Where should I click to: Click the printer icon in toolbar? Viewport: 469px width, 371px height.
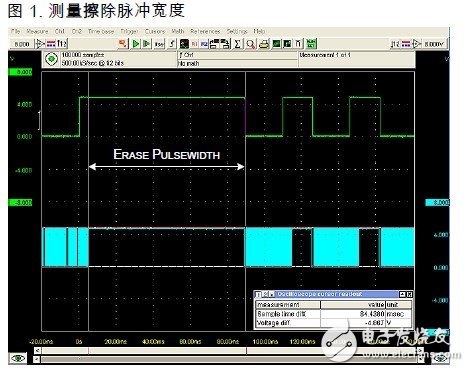[x=264, y=44]
